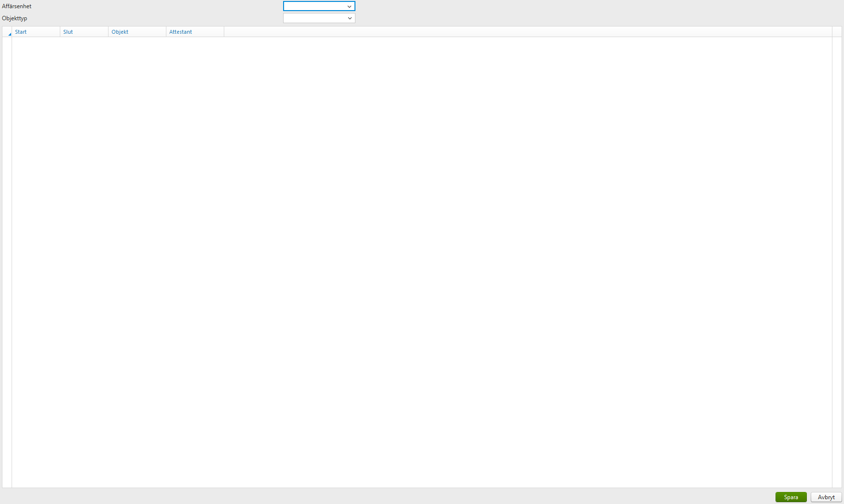Viewport: 844px width, 504px height.
Task: Click the empty grid row area
Action: click(420, 241)
